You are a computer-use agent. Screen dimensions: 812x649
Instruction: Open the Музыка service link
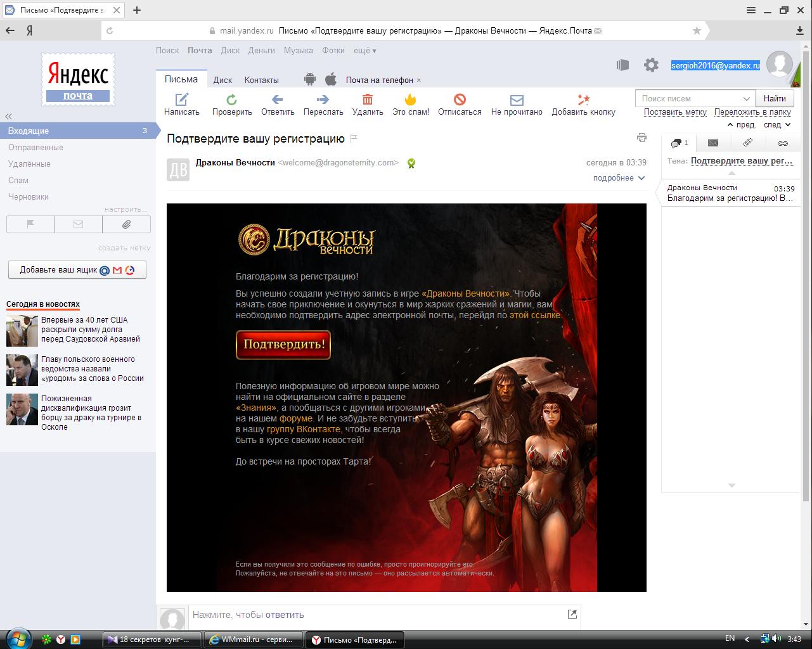tap(299, 50)
